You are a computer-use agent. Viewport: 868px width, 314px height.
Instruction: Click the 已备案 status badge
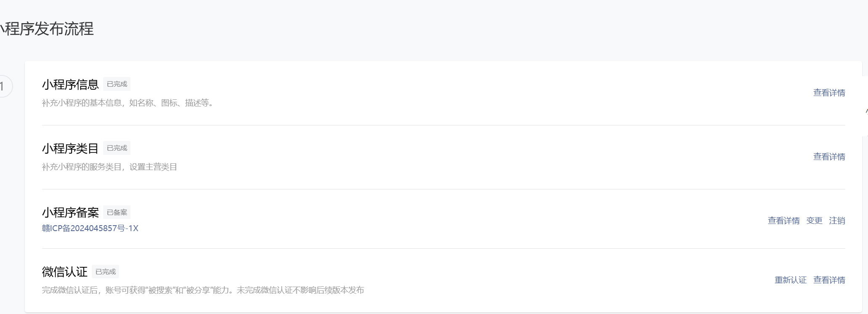(x=117, y=213)
